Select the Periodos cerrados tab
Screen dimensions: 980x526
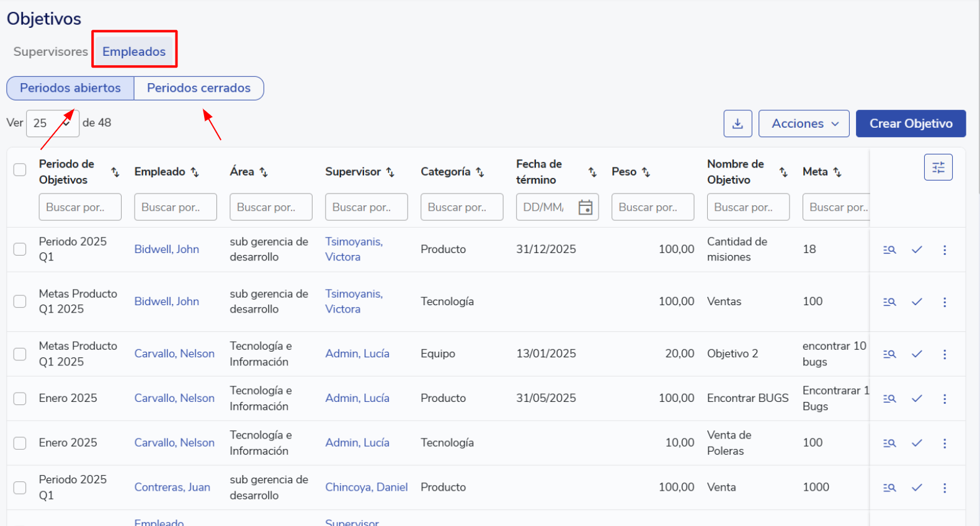pos(198,88)
